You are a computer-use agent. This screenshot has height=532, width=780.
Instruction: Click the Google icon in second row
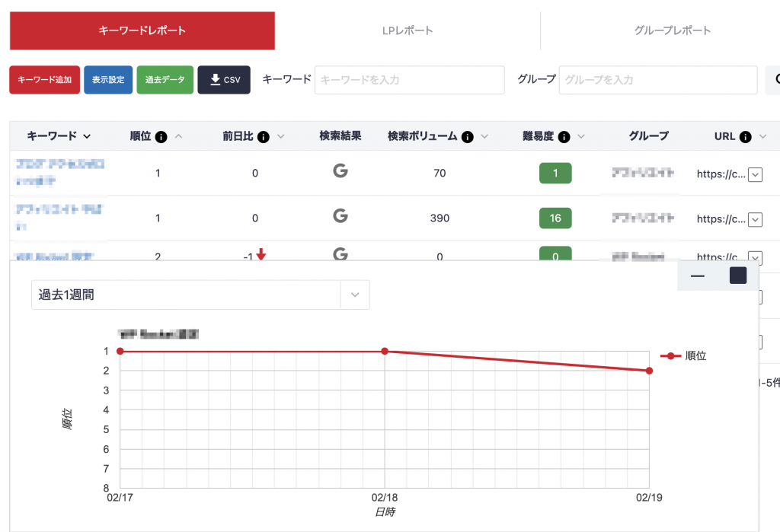pyautogui.click(x=340, y=217)
